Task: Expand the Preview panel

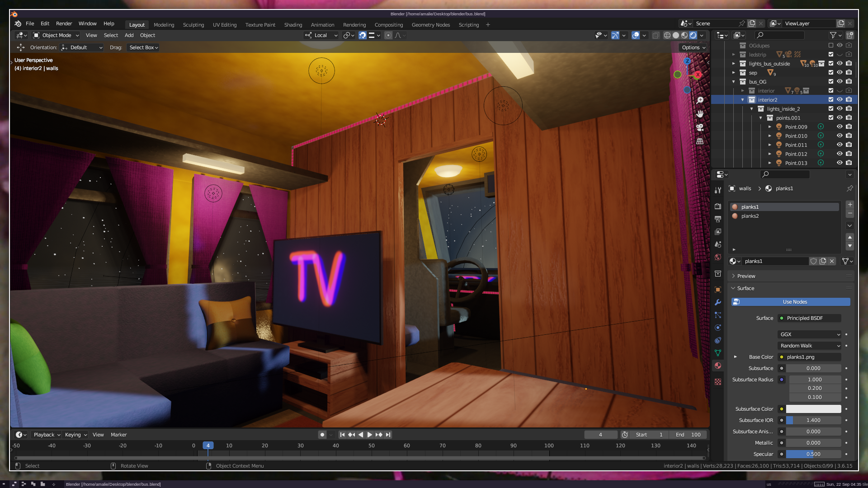Action: (x=746, y=276)
